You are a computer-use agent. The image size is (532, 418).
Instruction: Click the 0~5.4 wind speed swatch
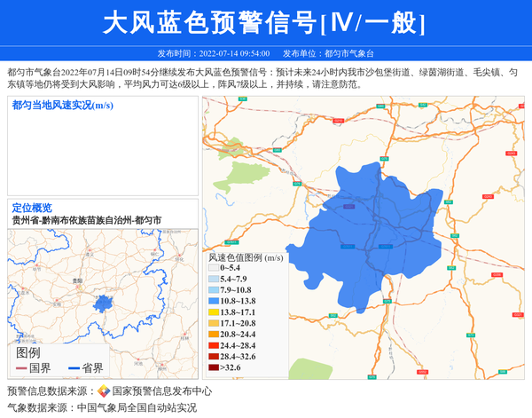[x=213, y=268]
